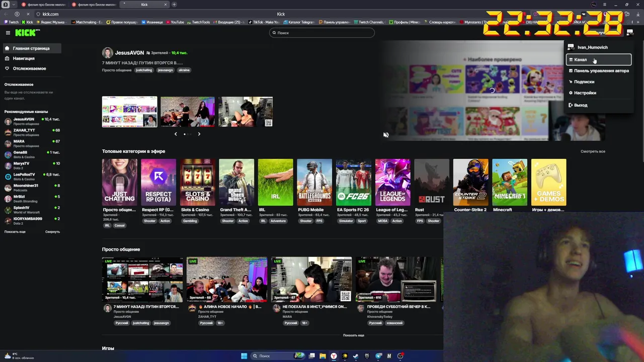Open Task View on the taskbar
Screen dimensions: 644x362
point(311,356)
